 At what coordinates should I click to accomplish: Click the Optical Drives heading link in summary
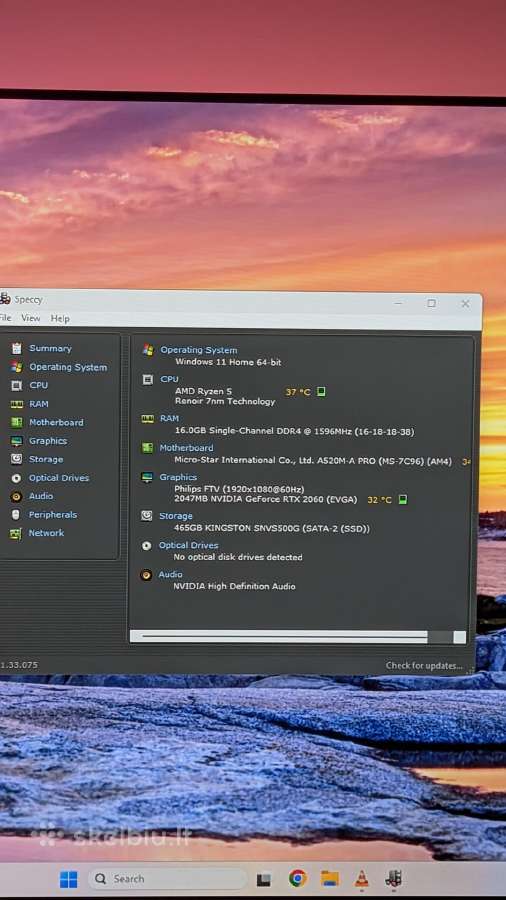pyautogui.click(x=188, y=545)
